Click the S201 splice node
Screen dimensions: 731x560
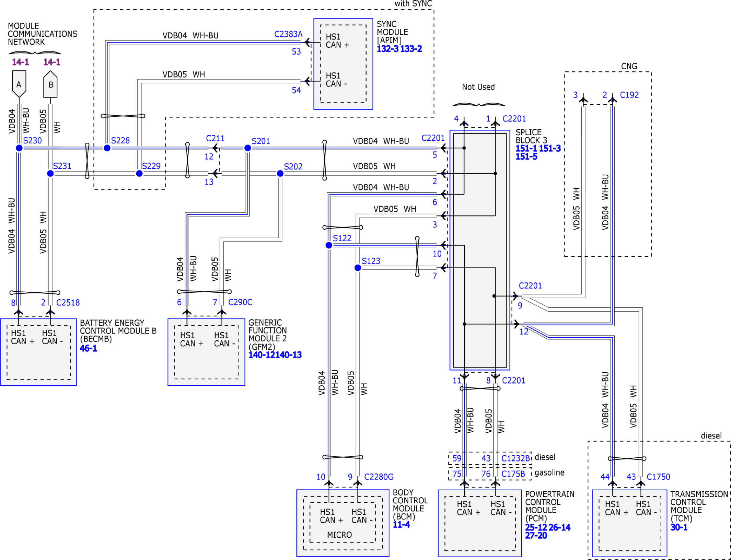tap(247, 148)
